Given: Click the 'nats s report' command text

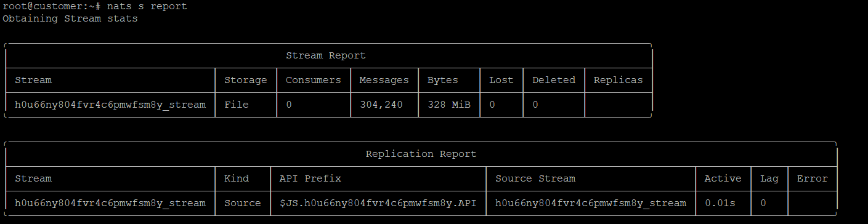Looking at the screenshot, I should point(147,6).
